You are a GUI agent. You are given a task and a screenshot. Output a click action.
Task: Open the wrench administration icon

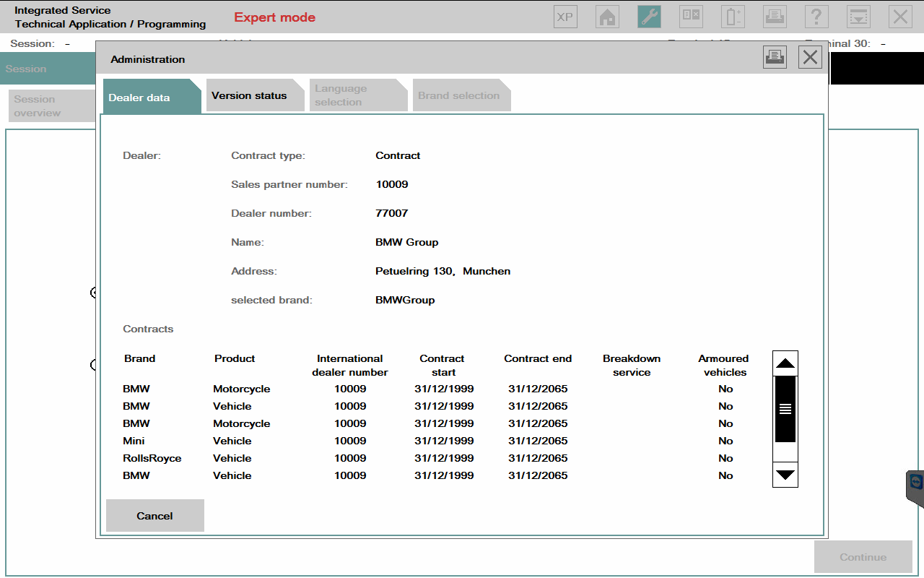pyautogui.click(x=650, y=17)
